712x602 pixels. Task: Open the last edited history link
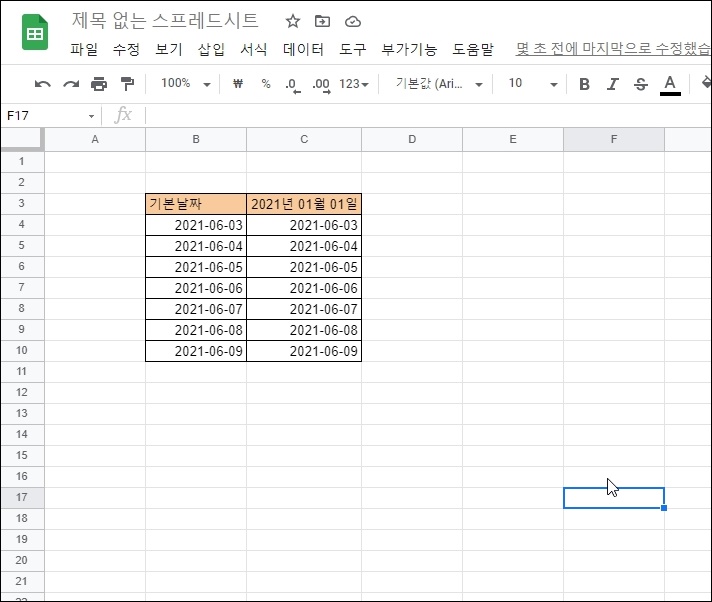613,49
